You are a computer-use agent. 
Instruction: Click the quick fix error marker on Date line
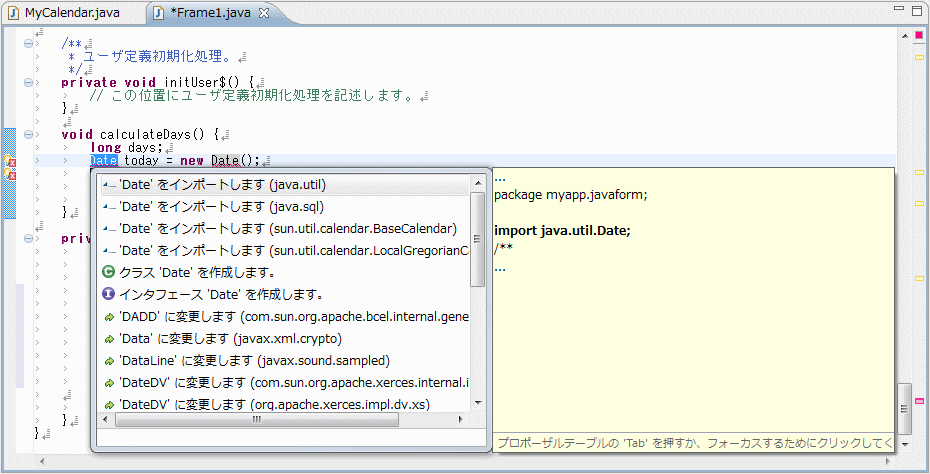tap(9, 161)
